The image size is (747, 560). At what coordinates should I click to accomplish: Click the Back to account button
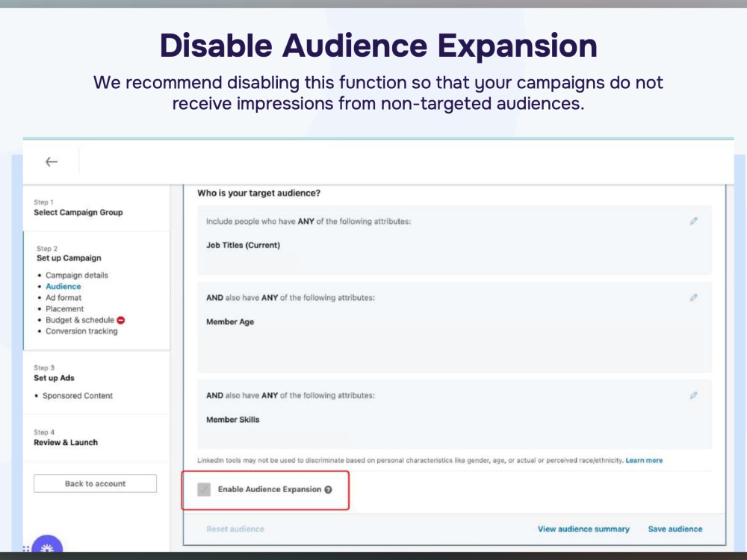point(95,483)
